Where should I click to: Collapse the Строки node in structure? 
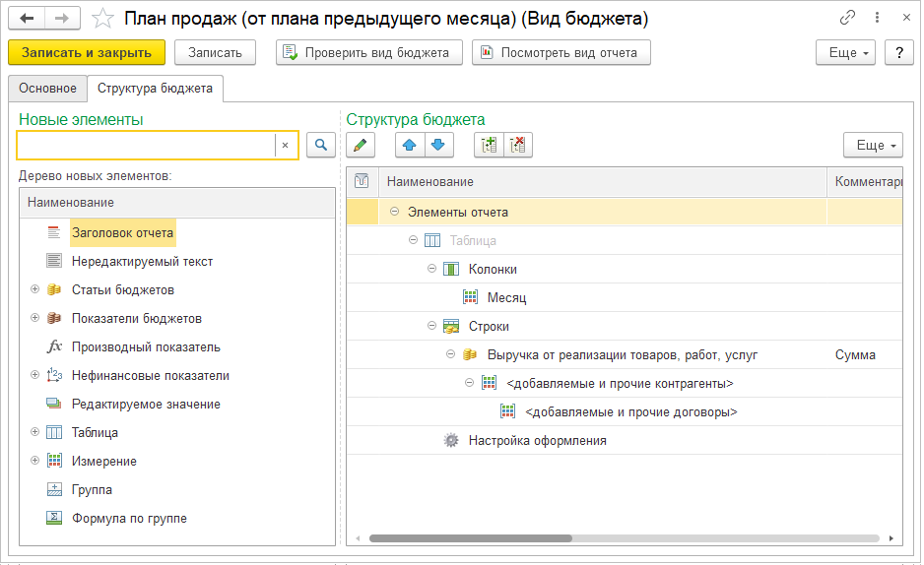431,326
